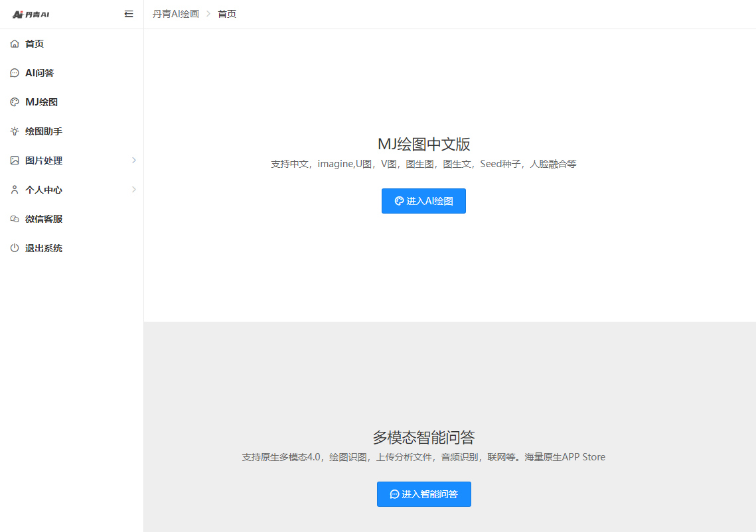The image size is (756, 532).
Task: Click the power icon beside 退出系统
Action: [x=15, y=248]
